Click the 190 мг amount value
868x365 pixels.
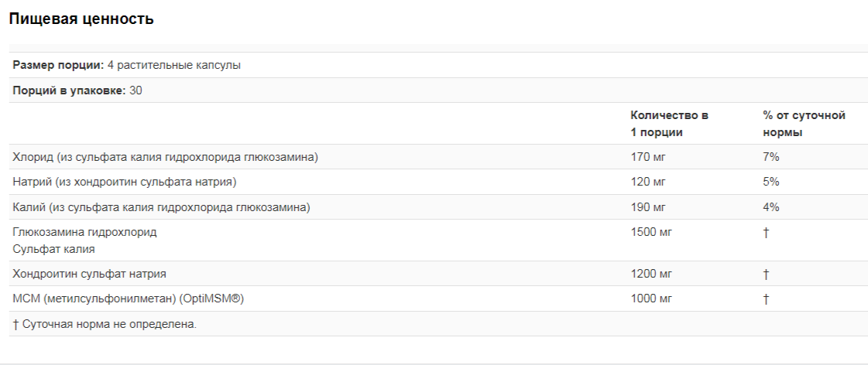(648, 207)
